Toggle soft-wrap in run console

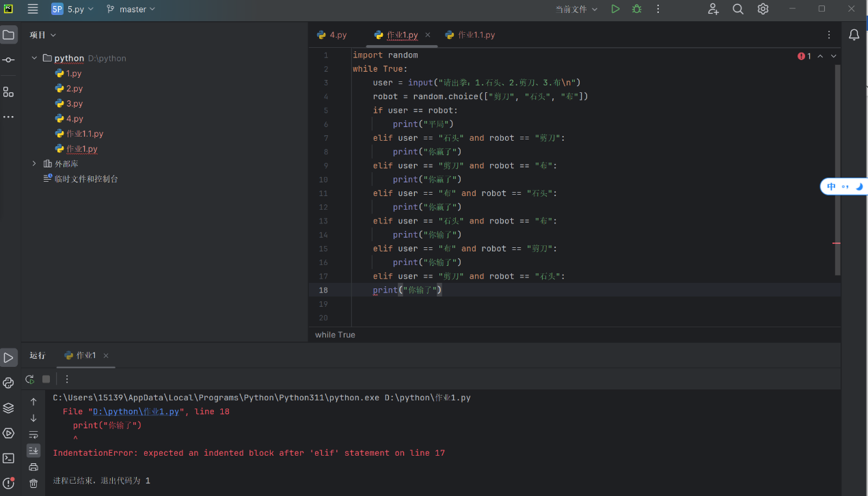(x=33, y=435)
